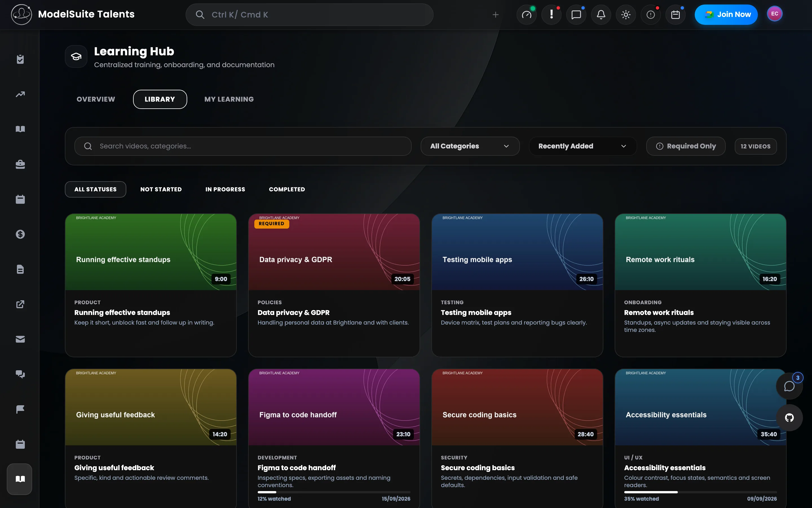
Task: Click the Figma to code handoff progress bar
Action: [x=334, y=492]
